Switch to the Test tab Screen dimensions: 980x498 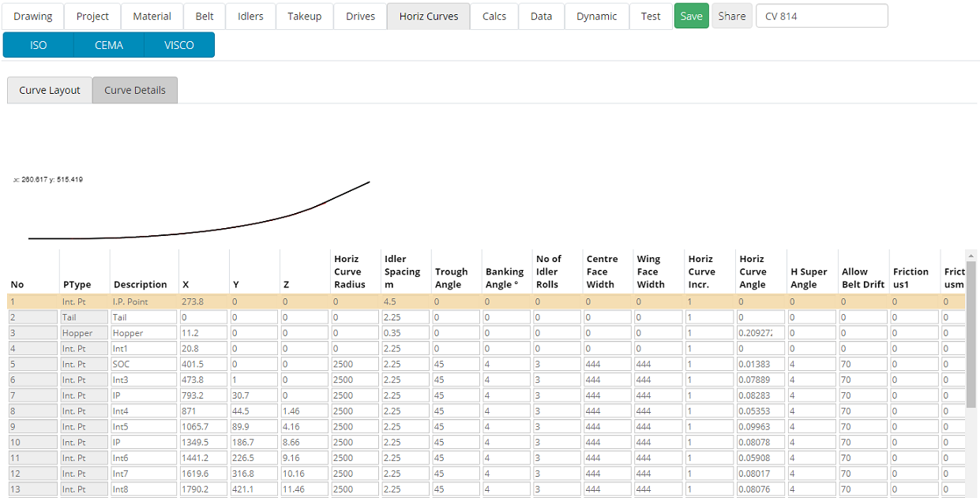[651, 16]
